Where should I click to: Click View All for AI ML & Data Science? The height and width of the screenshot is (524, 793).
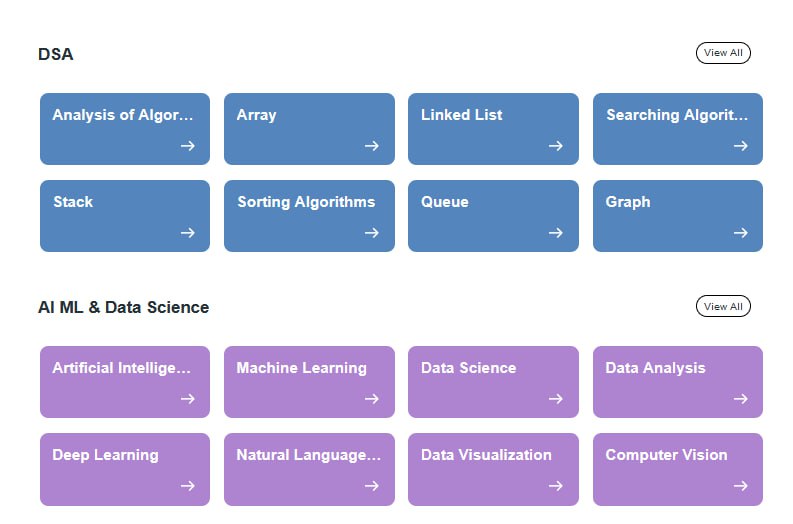722,306
